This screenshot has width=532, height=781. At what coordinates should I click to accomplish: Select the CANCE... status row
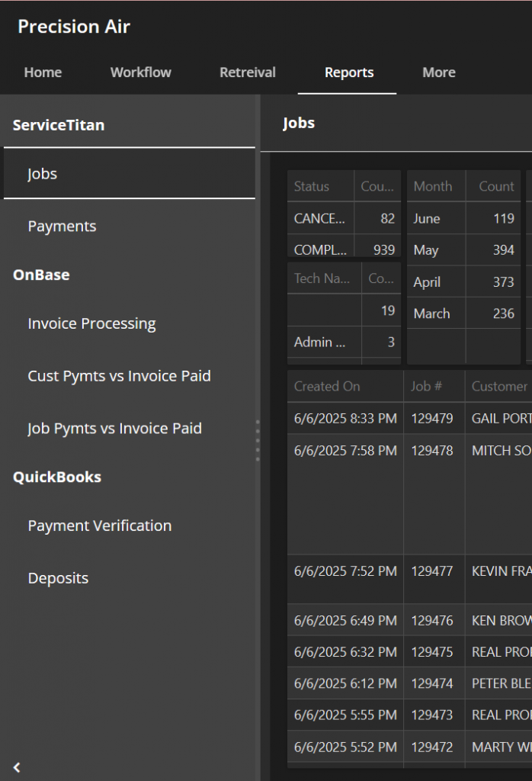pyautogui.click(x=344, y=219)
